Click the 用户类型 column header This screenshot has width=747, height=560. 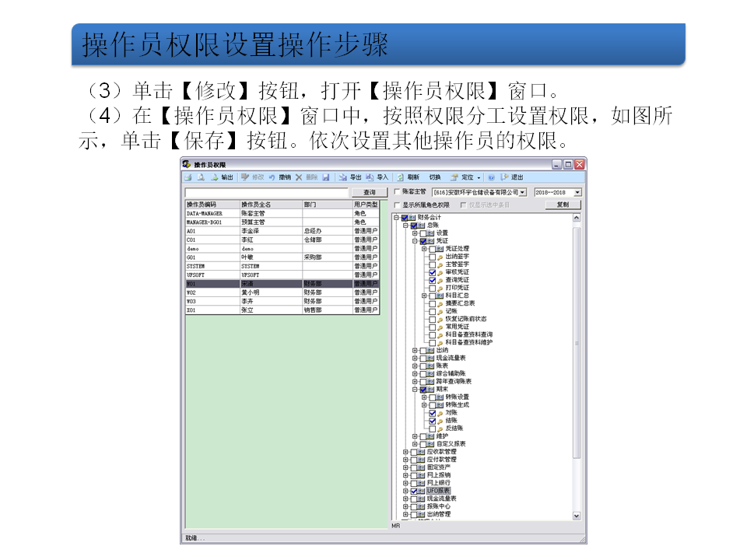pos(366,205)
